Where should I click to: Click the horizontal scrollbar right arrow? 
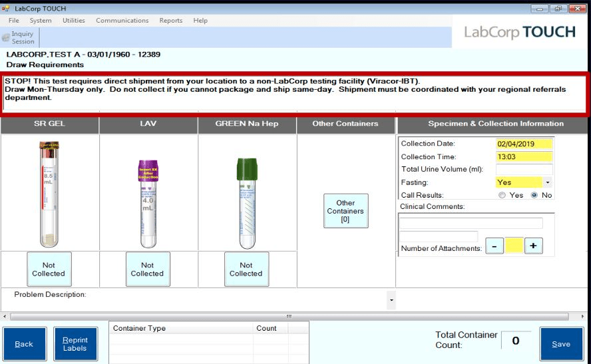[583, 317]
